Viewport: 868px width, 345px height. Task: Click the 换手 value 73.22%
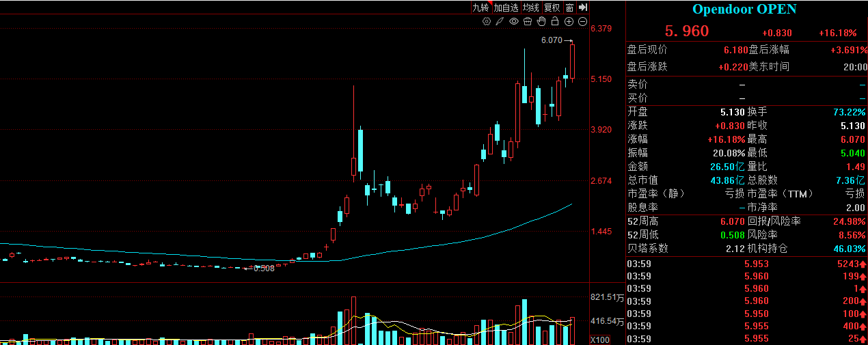pyautogui.click(x=850, y=112)
